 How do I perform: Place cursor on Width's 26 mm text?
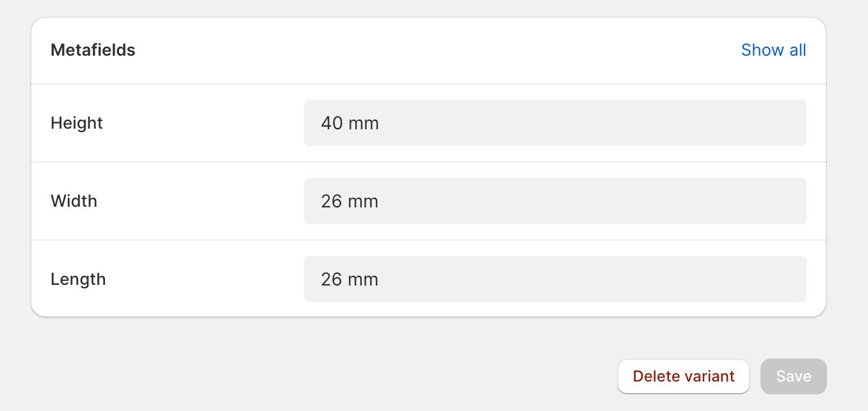[x=350, y=202]
